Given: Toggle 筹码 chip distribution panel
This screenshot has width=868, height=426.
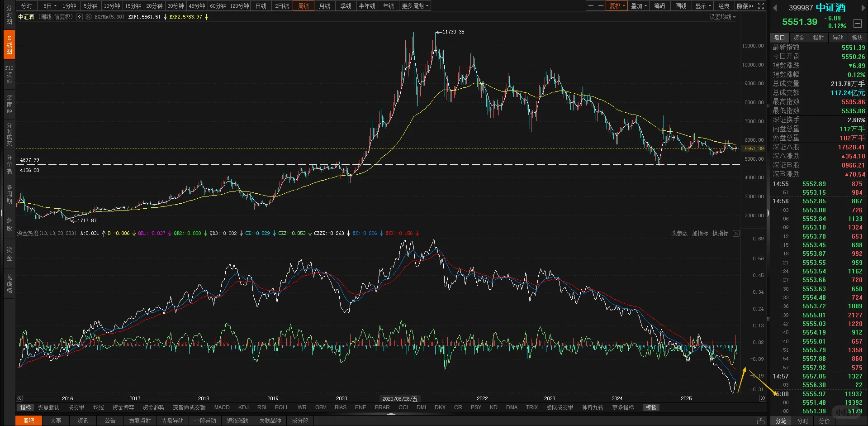Looking at the screenshot, I should click(659, 6).
